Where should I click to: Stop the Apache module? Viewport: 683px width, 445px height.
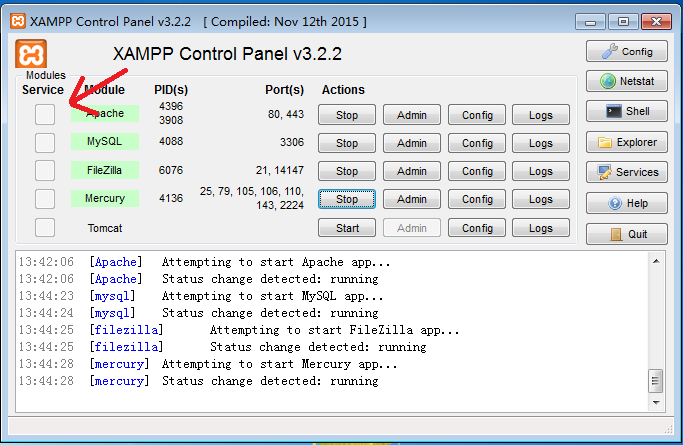(x=347, y=115)
